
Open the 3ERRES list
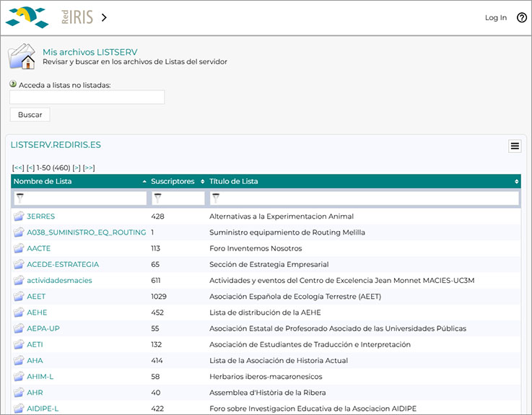(40, 217)
